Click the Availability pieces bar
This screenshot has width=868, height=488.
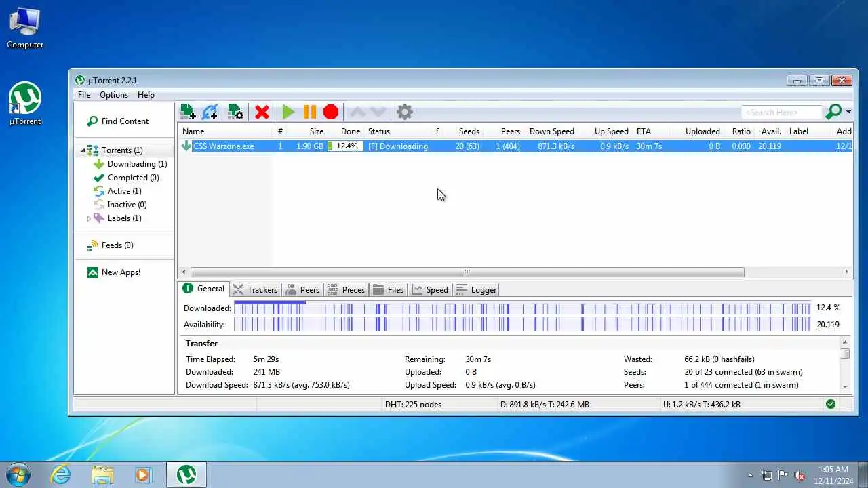(x=522, y=324)
